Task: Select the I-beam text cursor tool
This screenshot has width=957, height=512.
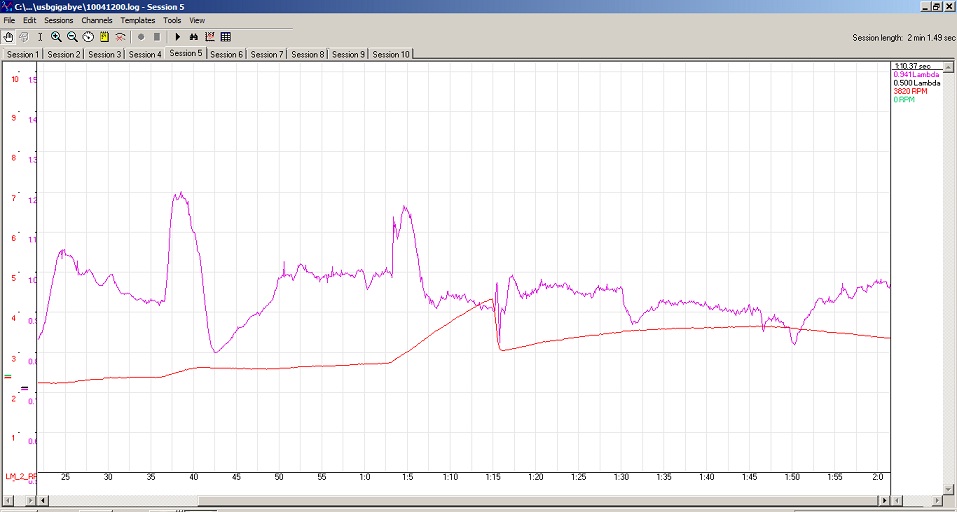Action: click(40, 37)
